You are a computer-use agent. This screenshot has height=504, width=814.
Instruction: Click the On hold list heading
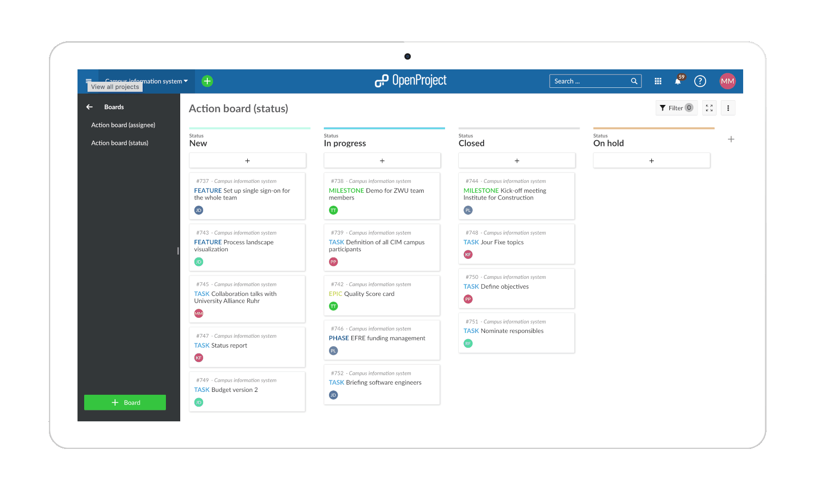[x=609, y=143]
